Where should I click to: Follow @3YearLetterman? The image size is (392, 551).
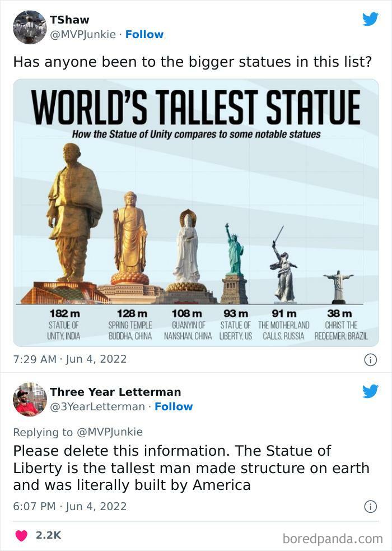174,406
